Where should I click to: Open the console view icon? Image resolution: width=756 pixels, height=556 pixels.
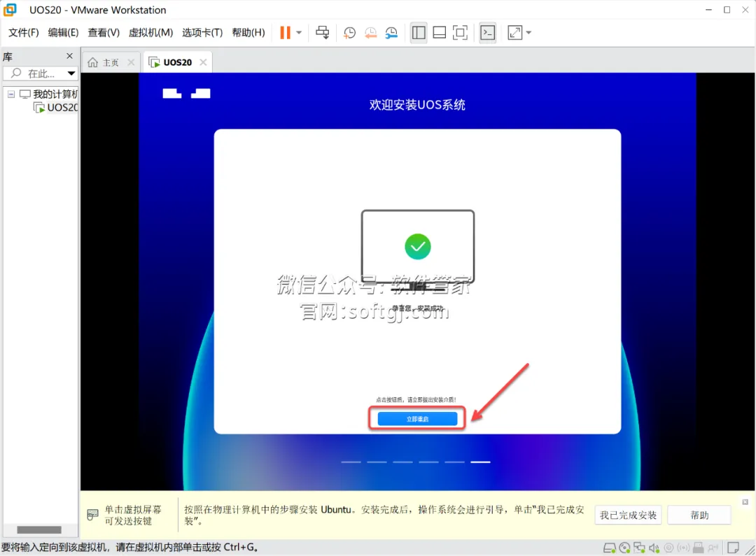(x=488, y=33)
